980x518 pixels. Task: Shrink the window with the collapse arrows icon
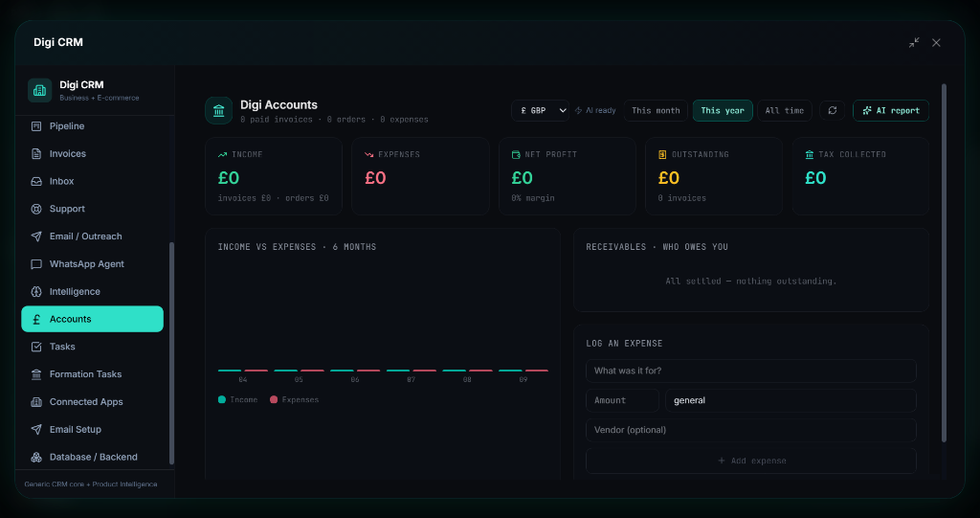point(914,42)
